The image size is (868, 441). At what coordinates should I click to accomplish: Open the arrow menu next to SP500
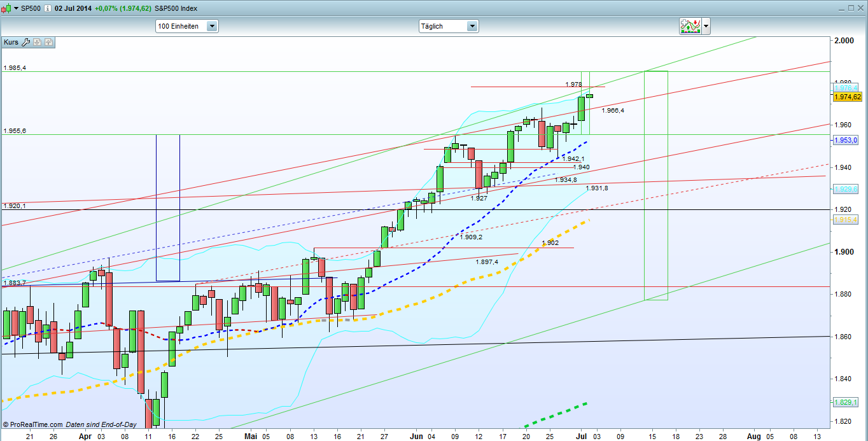pos(15,8)
